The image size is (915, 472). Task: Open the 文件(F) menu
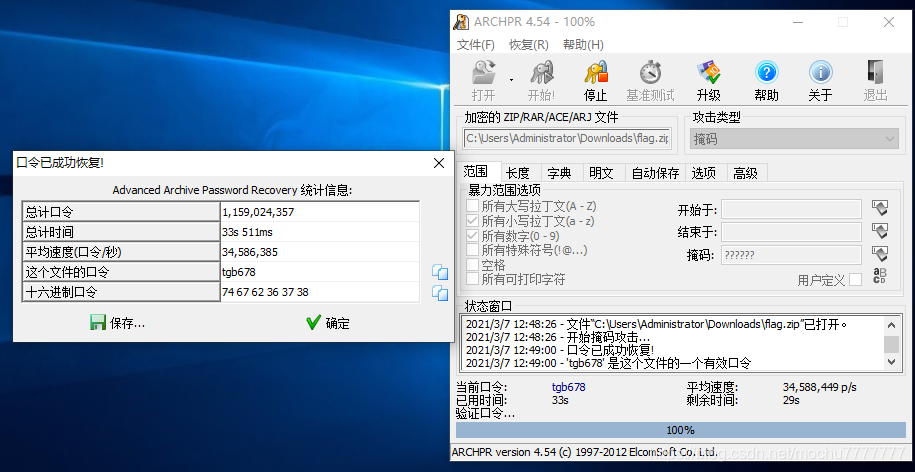click(476, 45)
